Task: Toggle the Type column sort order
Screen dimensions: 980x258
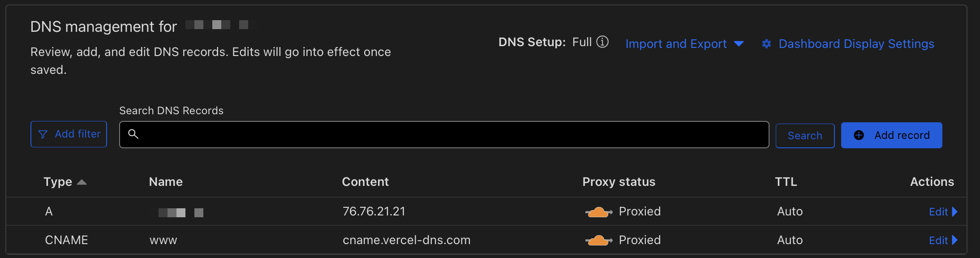Action: (x=65, y=182)
